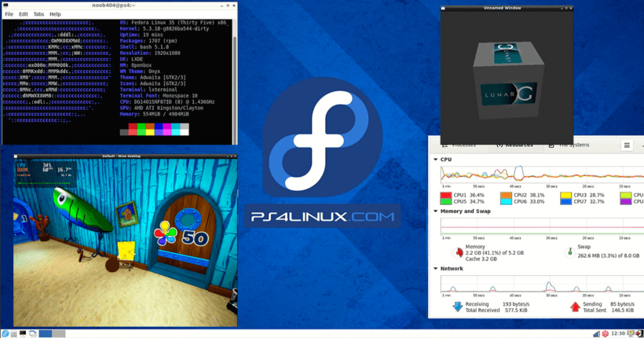This screenshot has width=644, height=338.
Task: Click the 'Resolution: 1920x1080' line
Action: pyautogui.click(x=150, y=53)
